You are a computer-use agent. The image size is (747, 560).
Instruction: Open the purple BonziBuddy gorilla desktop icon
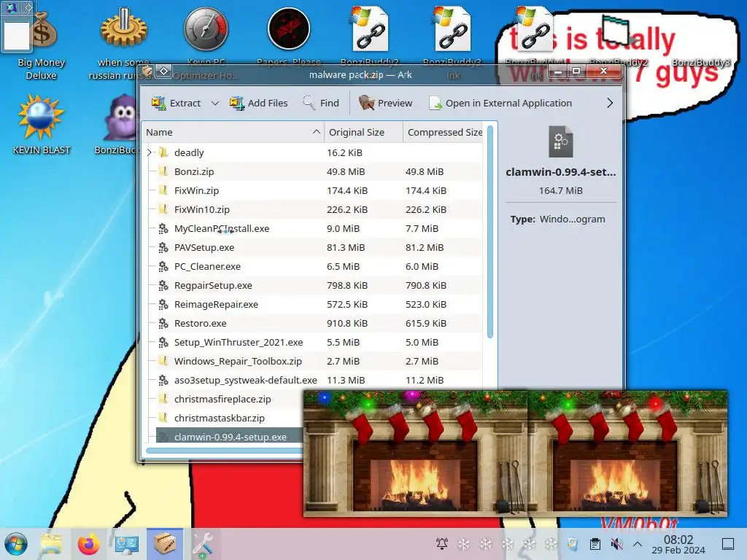tap(122, 124)
